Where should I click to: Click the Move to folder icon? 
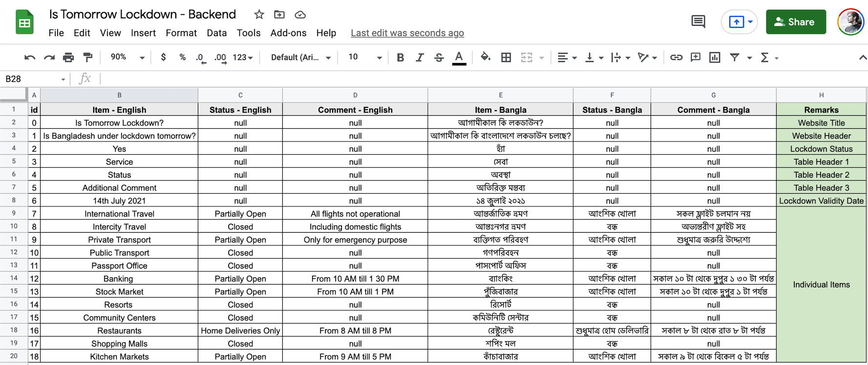pos(279,15)
